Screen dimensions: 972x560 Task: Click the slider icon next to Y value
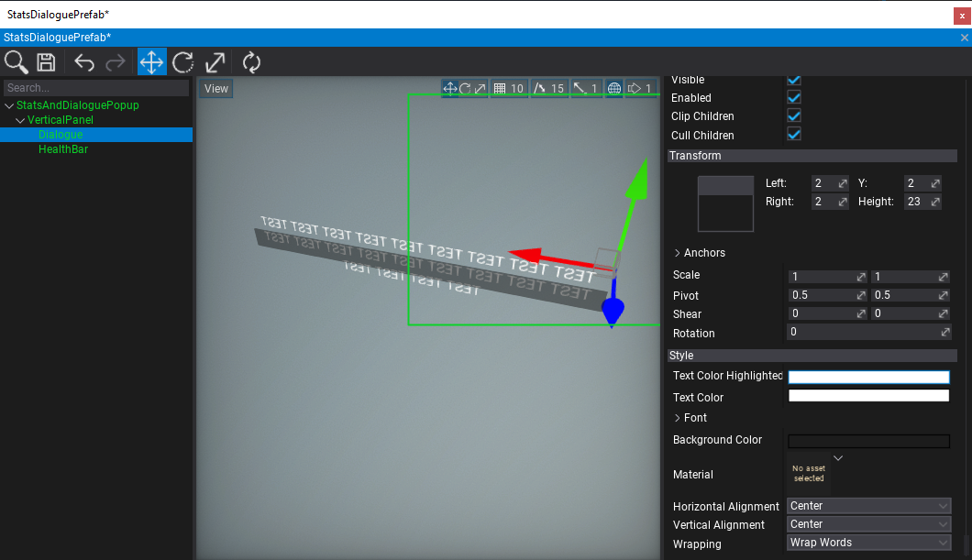[935, 183]
